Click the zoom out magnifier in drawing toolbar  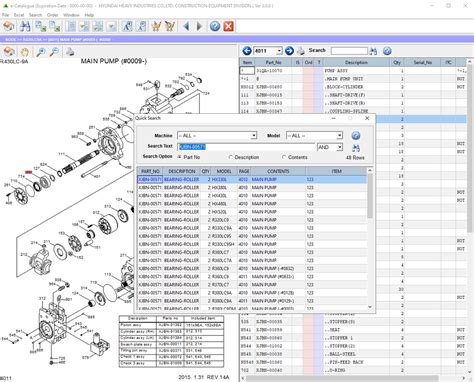[54, 52]
